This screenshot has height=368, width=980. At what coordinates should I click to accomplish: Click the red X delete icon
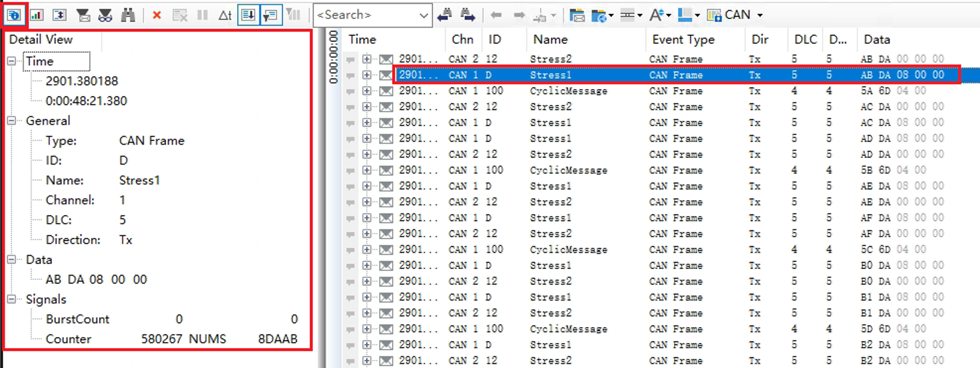157,15
